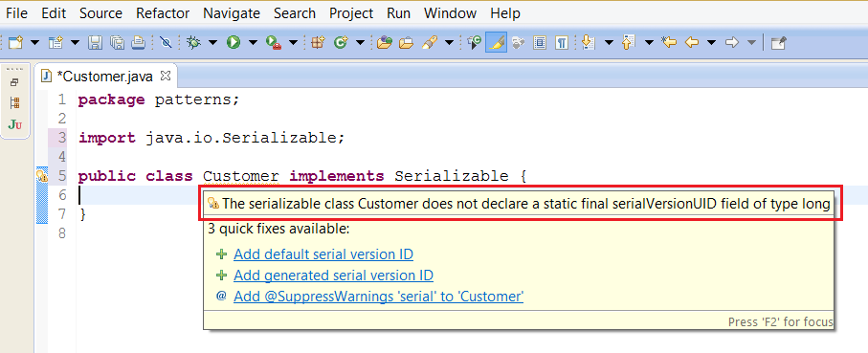The height and width of the screenshot is (353, 868).
Task: Click the New wizard toolbar icon
Action: (15, 42)
